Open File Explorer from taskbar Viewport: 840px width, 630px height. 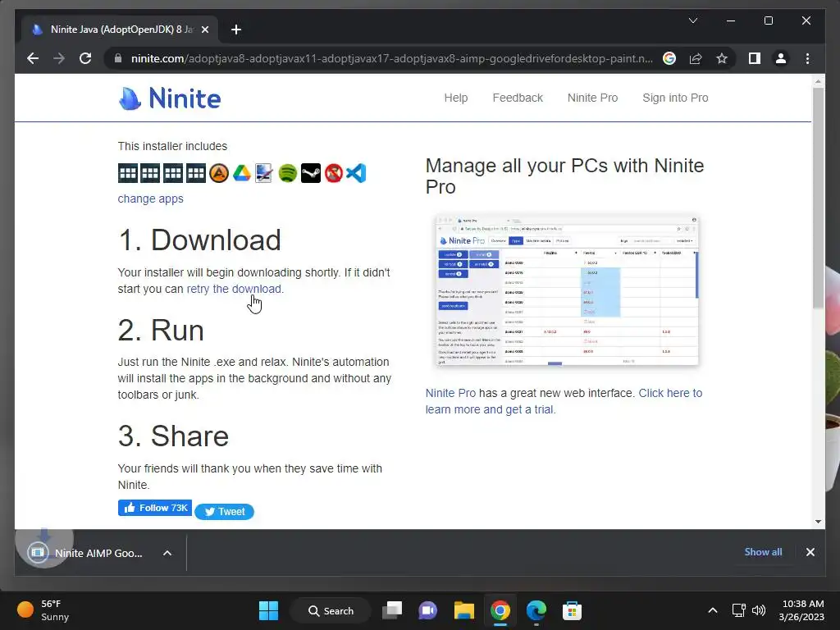464,610
